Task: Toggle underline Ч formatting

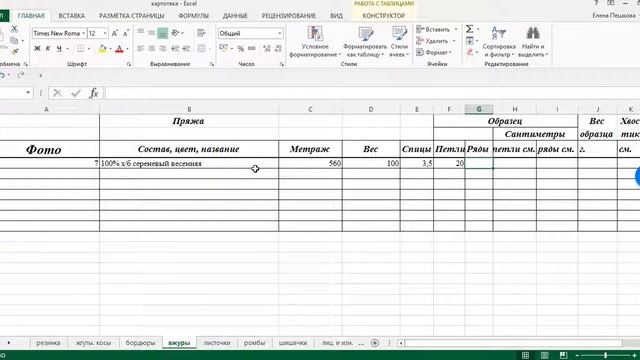Action: 59,49
